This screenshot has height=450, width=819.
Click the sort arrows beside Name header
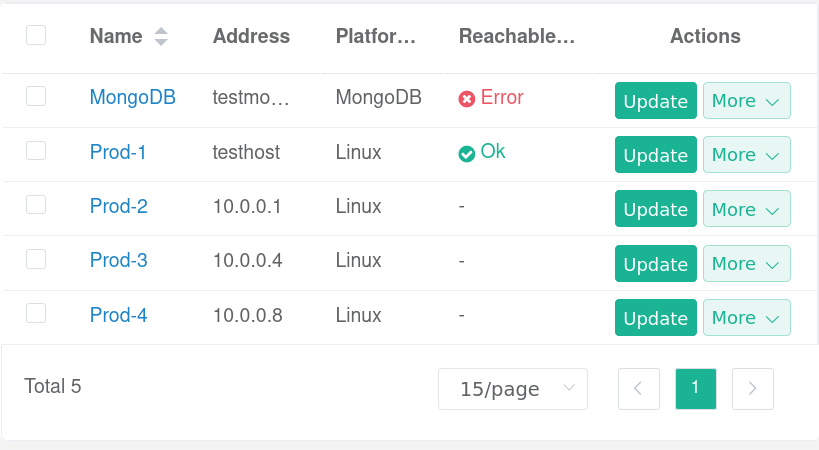(x=161, y=37)
